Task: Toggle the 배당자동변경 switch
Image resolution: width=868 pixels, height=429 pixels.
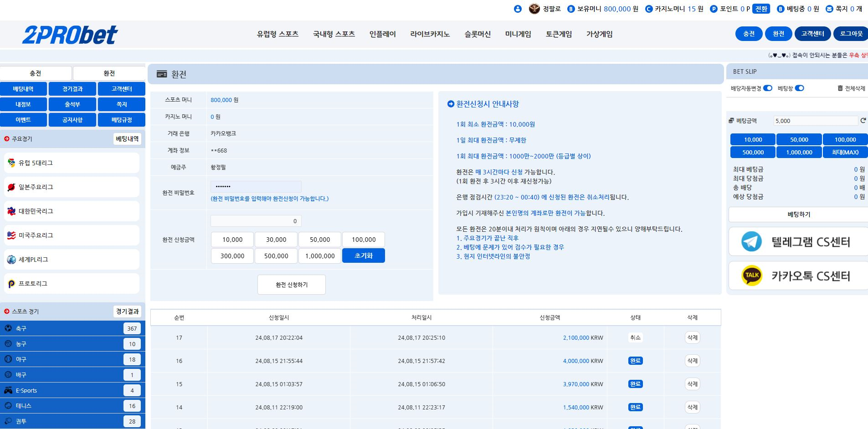Action: point(768,88)
